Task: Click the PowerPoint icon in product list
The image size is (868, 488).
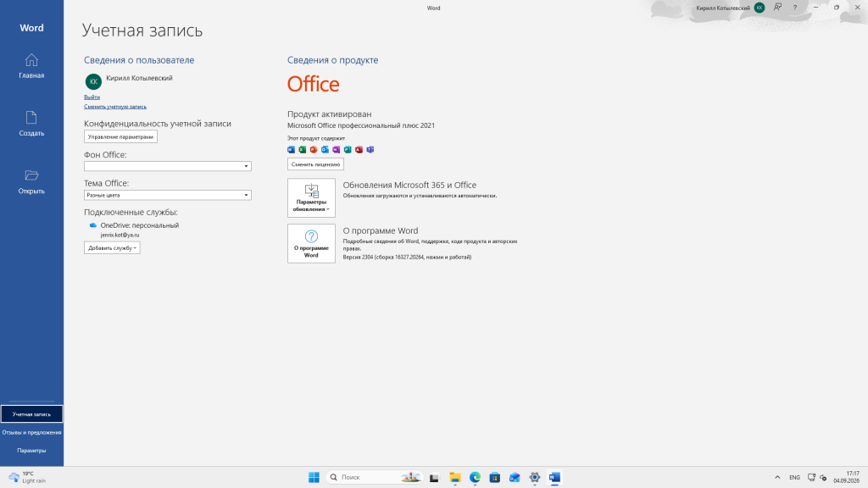Action: click(x=314, y=150)
